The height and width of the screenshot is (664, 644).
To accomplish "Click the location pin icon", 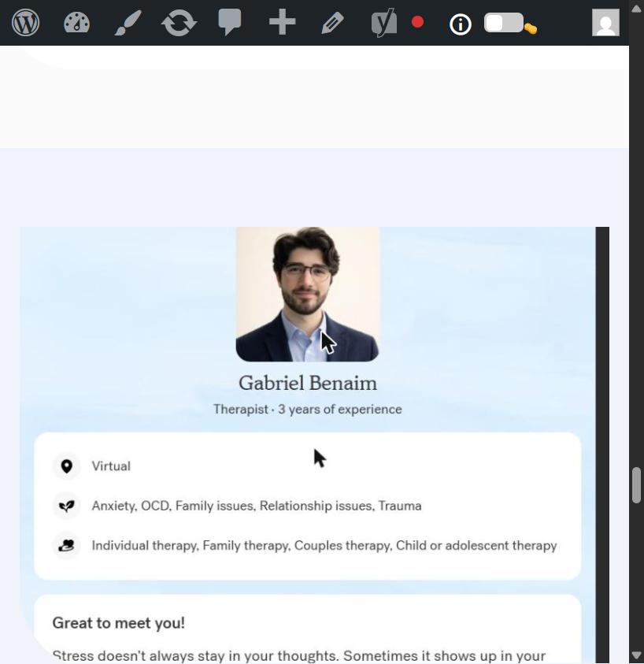I will click(66, 466).
